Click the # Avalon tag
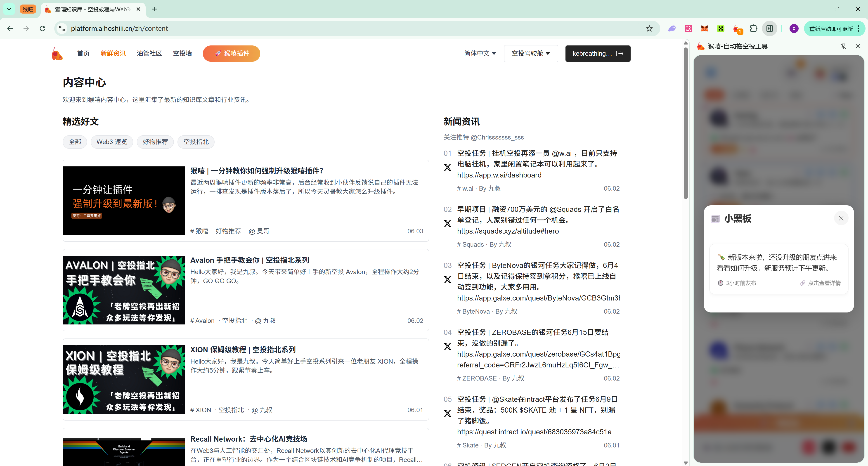Viewport: 868px width, 466px height. pyautogui.click(x=202, y=321)
